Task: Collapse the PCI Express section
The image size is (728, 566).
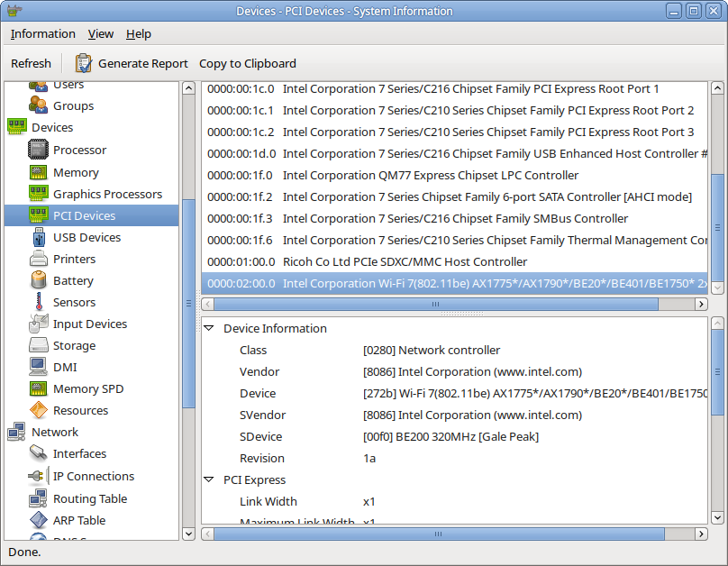Action: tap(209, 479)
